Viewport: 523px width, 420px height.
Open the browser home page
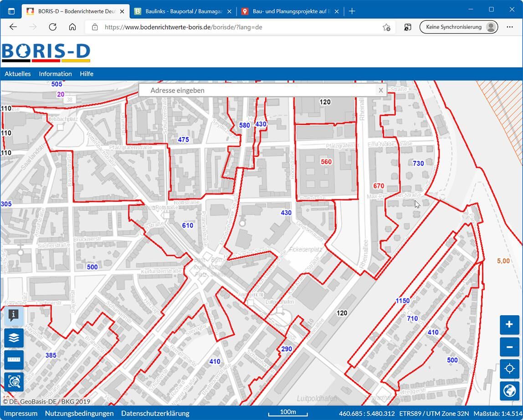pos(72,27)
